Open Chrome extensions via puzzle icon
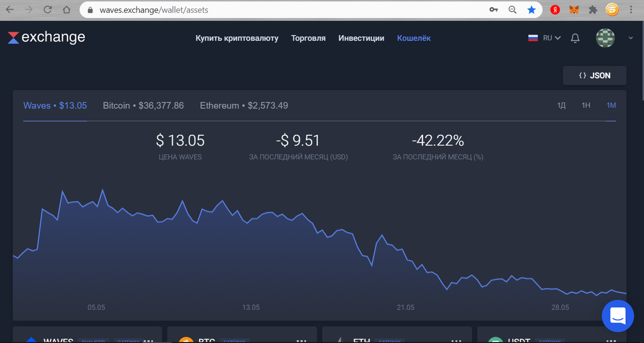The height and width of the screenshot is (343, 644). click(x=592, y=9)
